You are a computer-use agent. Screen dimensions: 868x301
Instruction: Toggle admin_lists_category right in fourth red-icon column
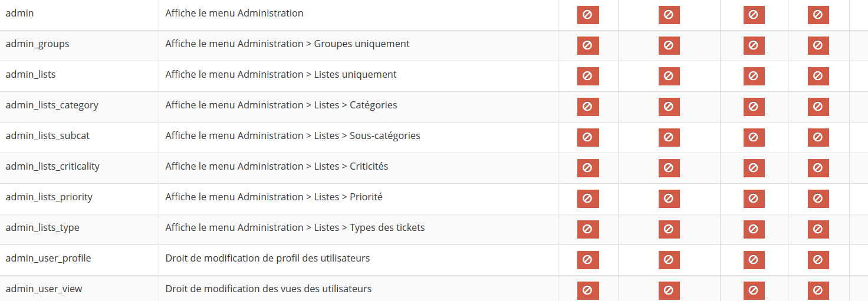pyautogui.click(x=818, y=107)
